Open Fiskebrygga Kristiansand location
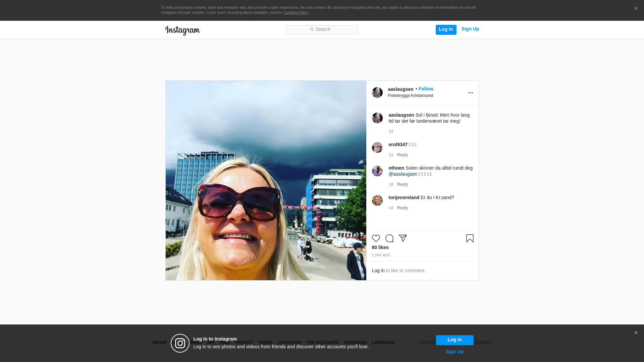This screenshot has height=362, width=644. click(x=410, y=96)
